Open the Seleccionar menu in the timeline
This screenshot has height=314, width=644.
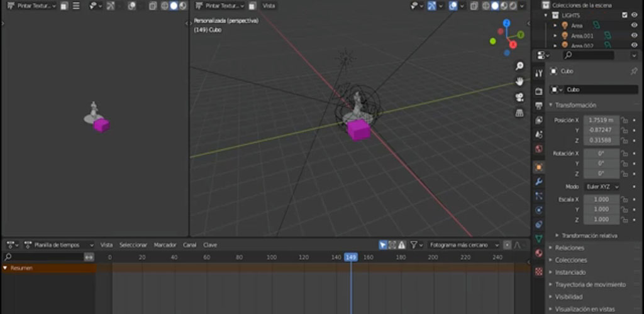133,245
